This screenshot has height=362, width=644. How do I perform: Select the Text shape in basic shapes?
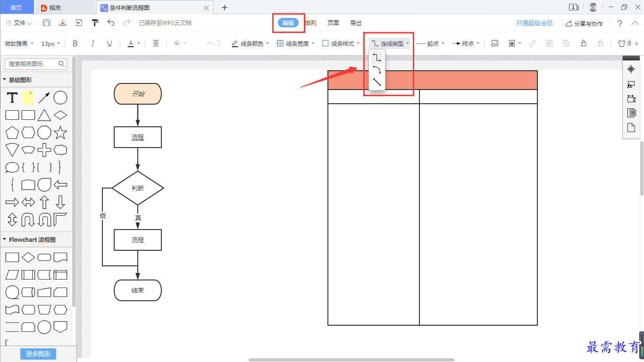(12, 98)
